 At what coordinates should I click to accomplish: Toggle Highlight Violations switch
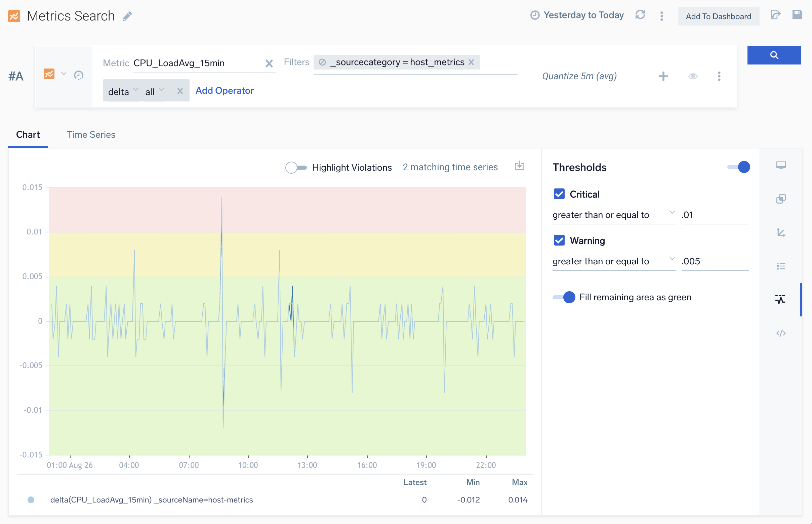click(295, 167)
